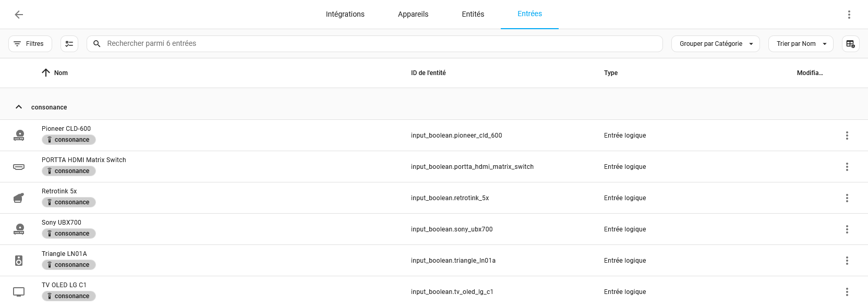
Task: Click the consonance label on PORTTA HDMI Matrix Switch
Action: pyautogui.click(x=69, y=171)
